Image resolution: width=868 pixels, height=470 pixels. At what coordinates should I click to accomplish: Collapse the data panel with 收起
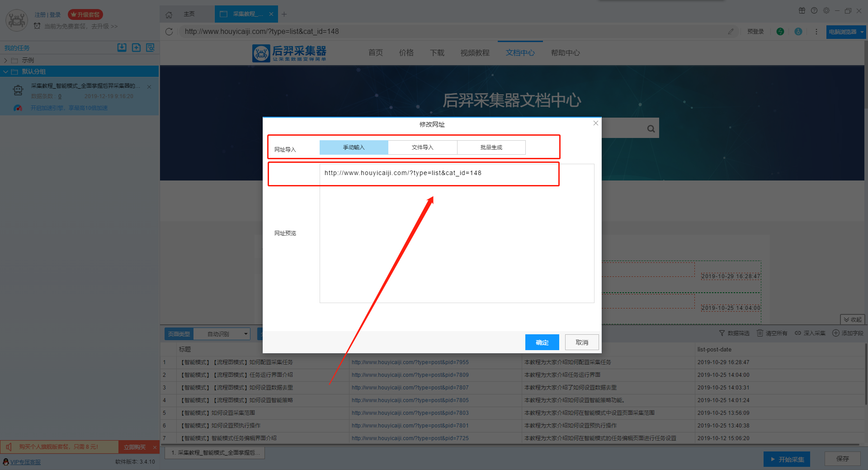coord(852,319)
